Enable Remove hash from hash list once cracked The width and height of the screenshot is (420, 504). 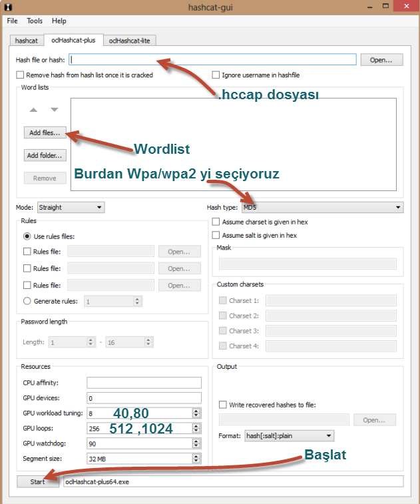click(x=20, y=75)
